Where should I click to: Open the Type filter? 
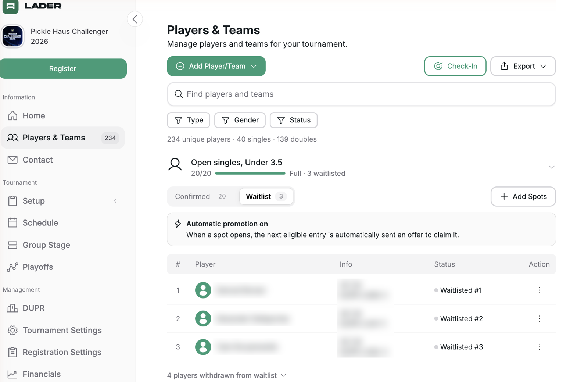click(x=189, y=120)
